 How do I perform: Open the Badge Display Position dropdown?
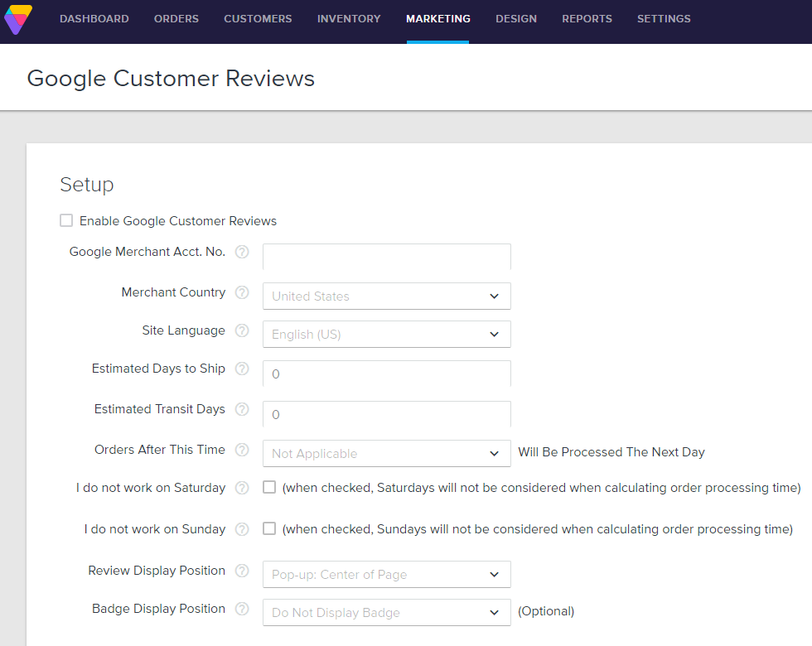coord(387,613)
